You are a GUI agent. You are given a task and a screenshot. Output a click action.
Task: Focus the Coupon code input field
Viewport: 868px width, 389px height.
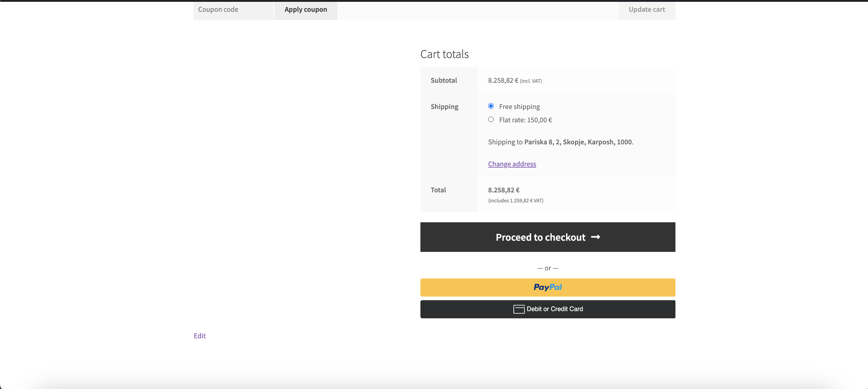click(233, 10)
